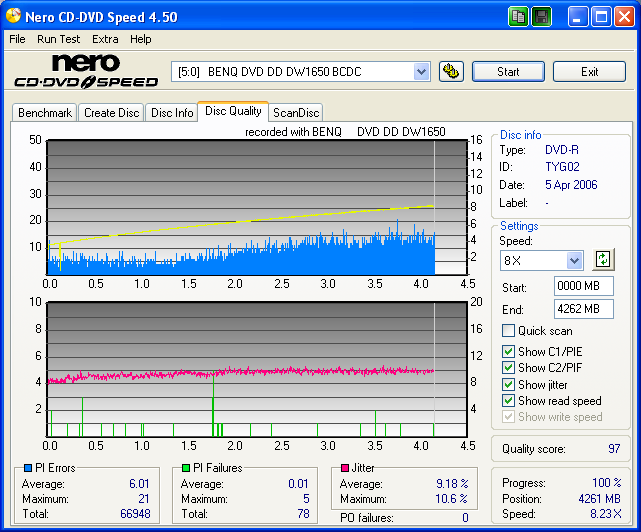Click the Jitter average 9.18 %
641x532 pixels.
[x=452, y=484]
